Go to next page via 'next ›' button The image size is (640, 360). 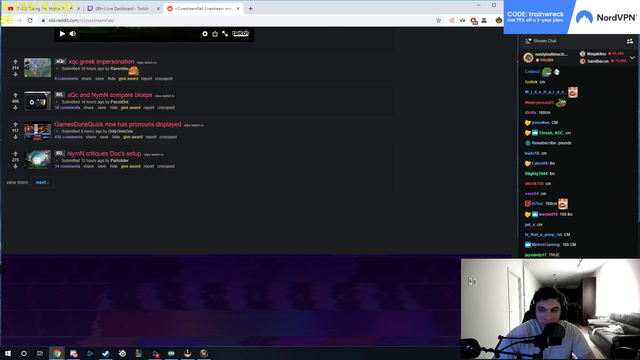(x=42, y=182)
